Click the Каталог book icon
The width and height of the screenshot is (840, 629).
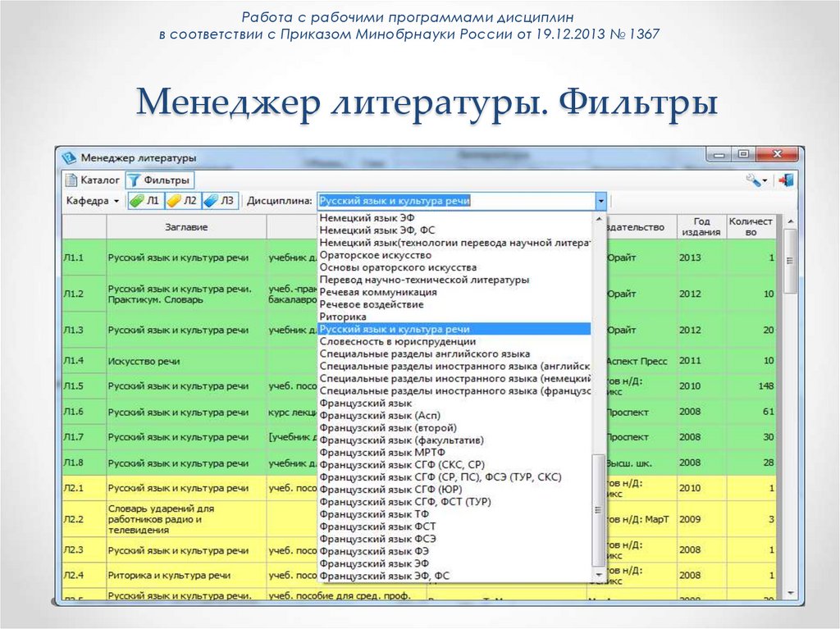71,180
